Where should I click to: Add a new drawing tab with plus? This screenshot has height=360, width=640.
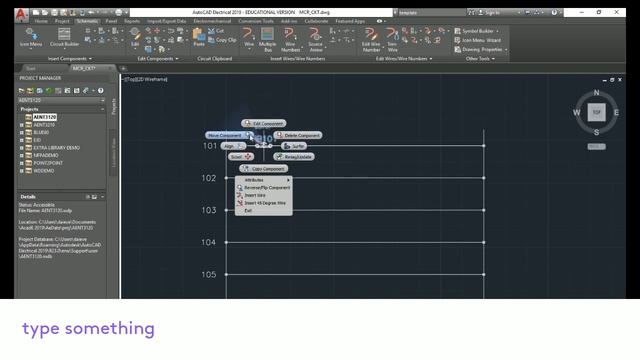tap(123, 68)
